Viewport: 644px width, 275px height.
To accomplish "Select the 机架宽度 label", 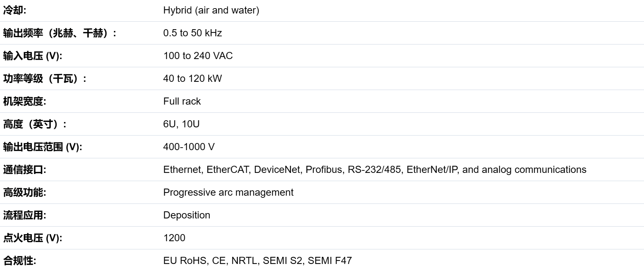I will coord(25,101).
